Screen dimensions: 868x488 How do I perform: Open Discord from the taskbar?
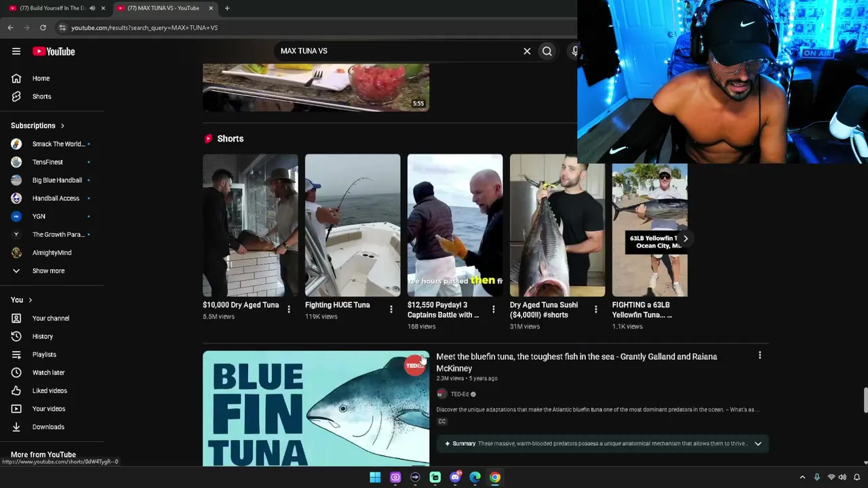[455, 477]
